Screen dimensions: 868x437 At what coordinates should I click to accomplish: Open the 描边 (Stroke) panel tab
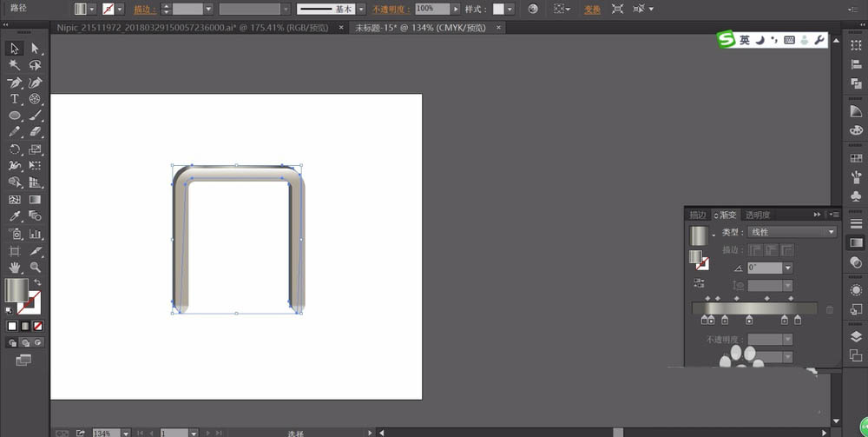pyautogui.click(x=698, y=215)
